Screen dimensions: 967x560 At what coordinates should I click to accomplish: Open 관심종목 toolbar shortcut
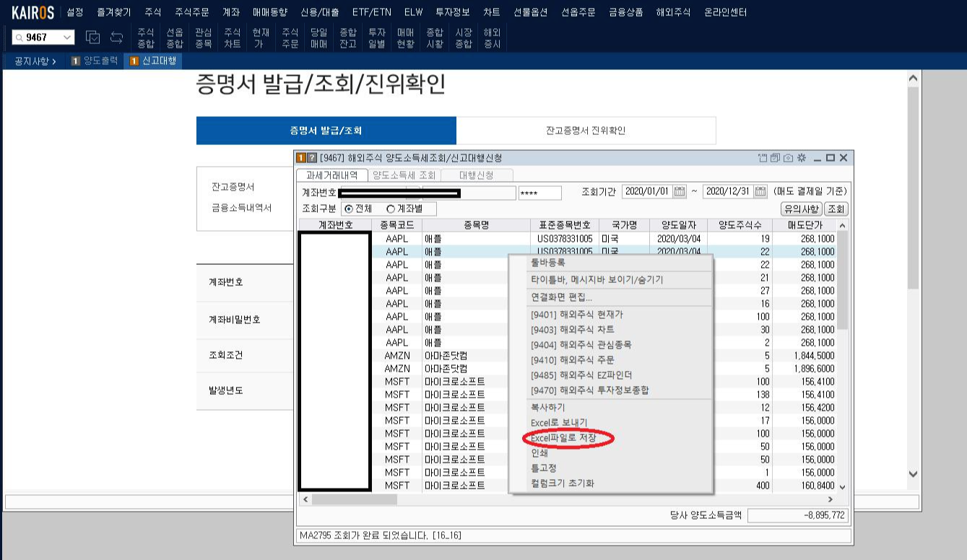click(x=203, y=38)
